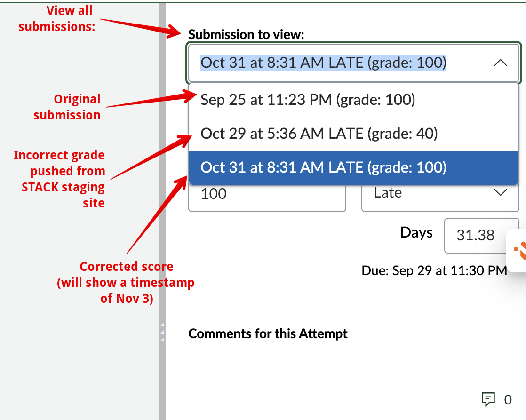The width and height of the screenshot is (526, 420).
Task: Click the comment bubble icon
Action: (489, 400)
